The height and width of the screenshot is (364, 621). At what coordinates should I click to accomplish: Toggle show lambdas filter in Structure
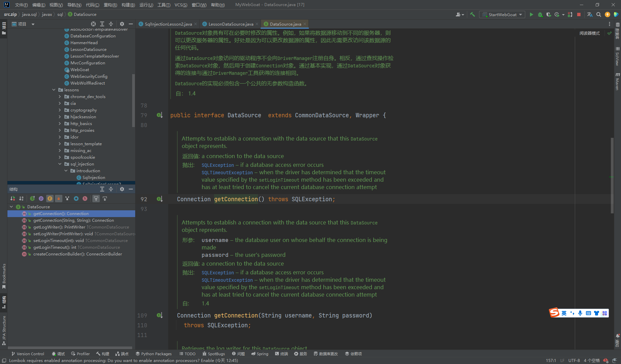[x=85, y=199]
